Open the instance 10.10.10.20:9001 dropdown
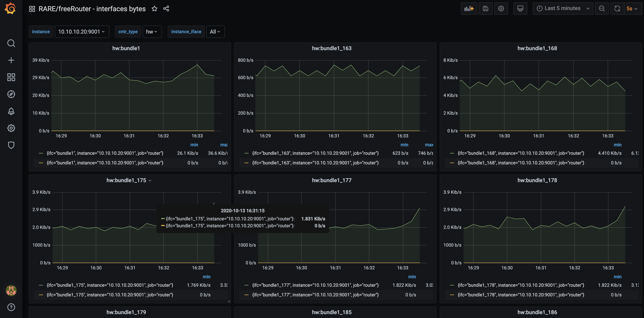Viewport: 644px width, 318px height. click(82, 32)
